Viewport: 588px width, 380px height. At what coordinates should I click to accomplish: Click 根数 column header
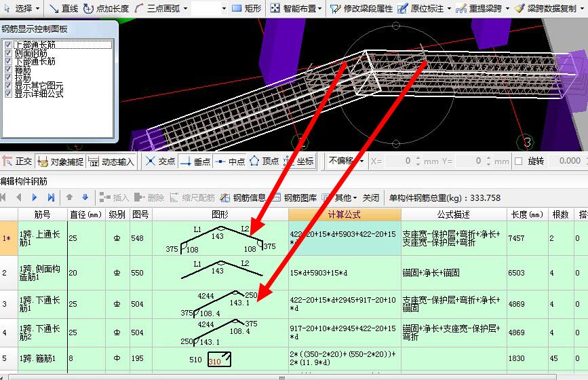pos(561,214)
